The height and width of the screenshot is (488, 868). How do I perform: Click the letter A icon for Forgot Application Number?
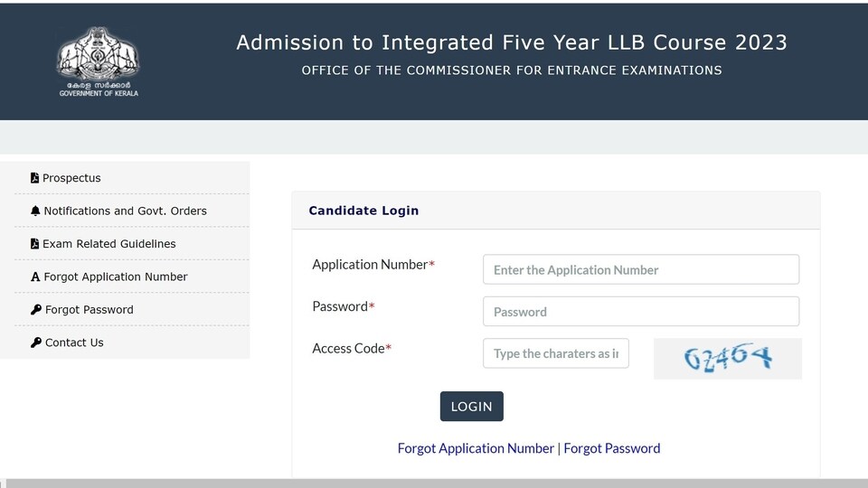tap(35, 277)
